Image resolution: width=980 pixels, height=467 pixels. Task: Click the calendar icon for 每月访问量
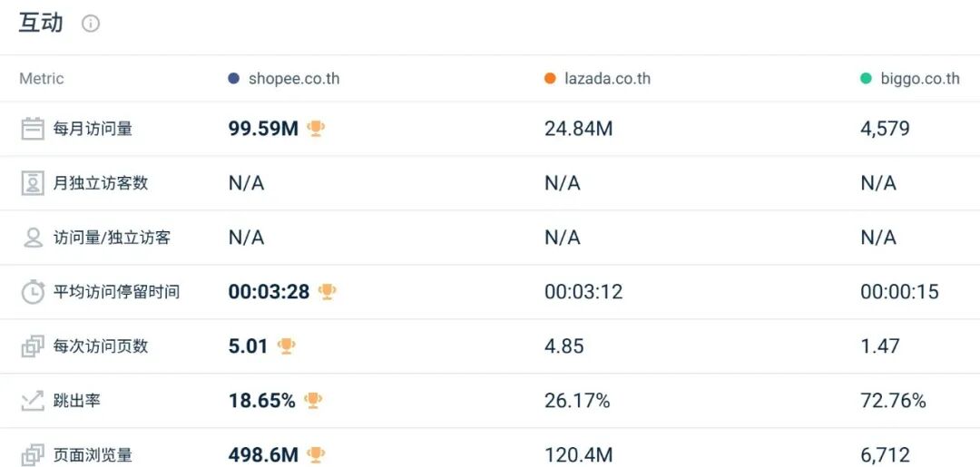tap(33, 129)
